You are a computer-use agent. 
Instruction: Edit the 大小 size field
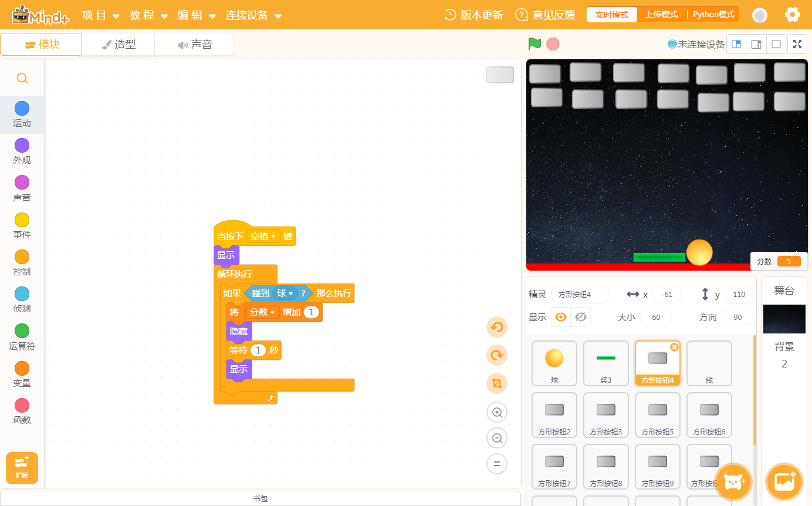pyautogui.click(x=656, y=317)
